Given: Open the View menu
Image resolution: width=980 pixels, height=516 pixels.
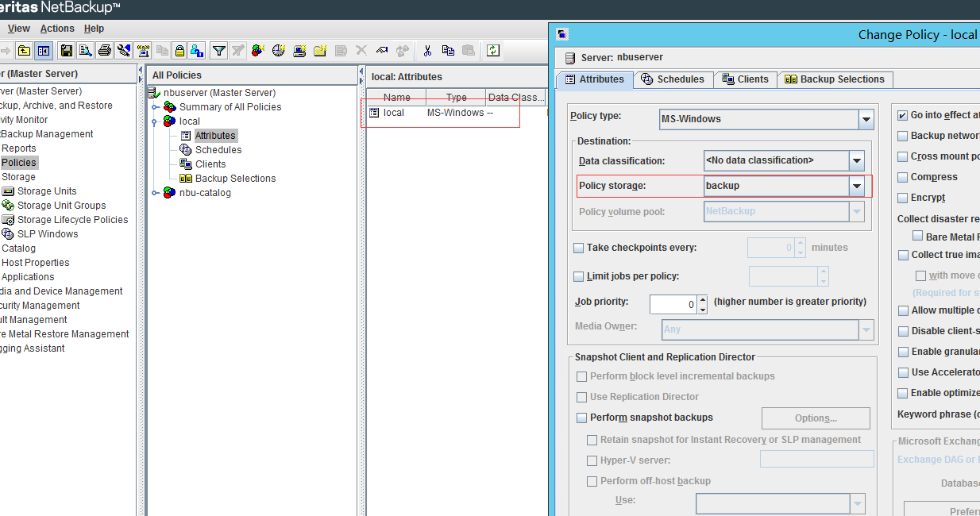Looking at the screenshot, I should pos(19,29).
